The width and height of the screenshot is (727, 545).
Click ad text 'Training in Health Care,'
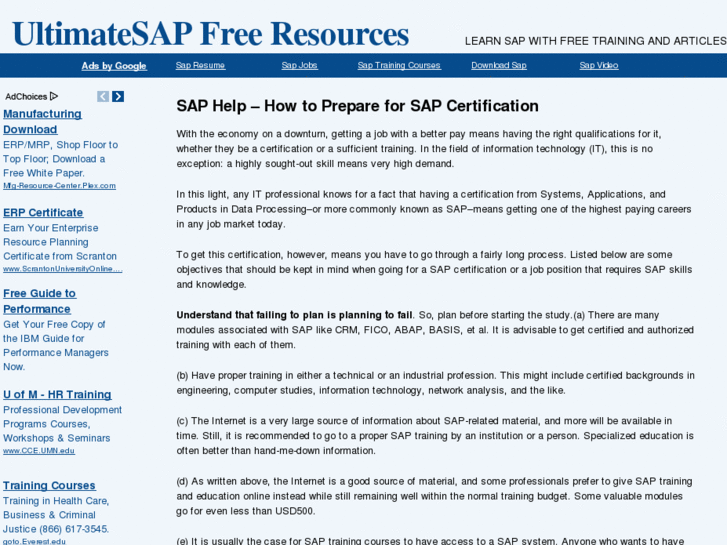coord(56,501)
